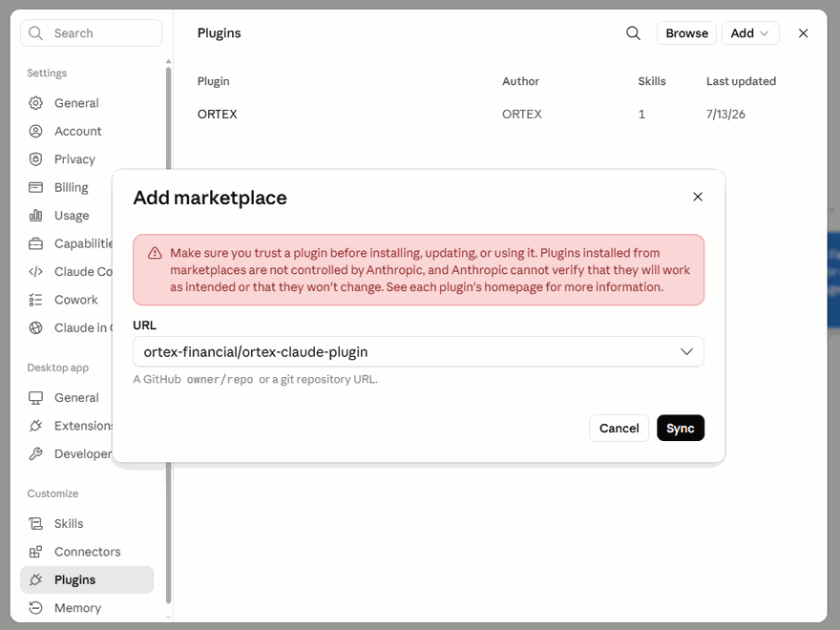Screen dimensions: 840x630
Task: Open the Add dropdown in Plugins header
Action: click(750, 33)
